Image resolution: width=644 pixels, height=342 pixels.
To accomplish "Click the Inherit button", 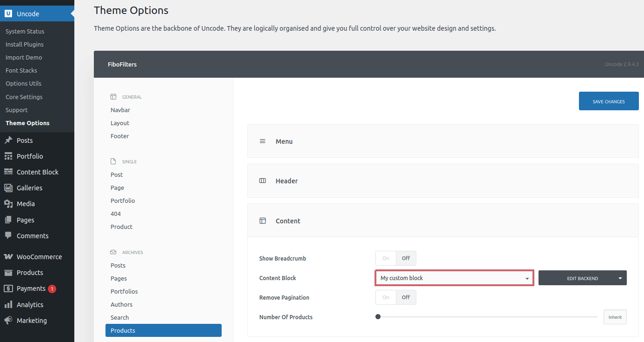I will click(615, 317).
